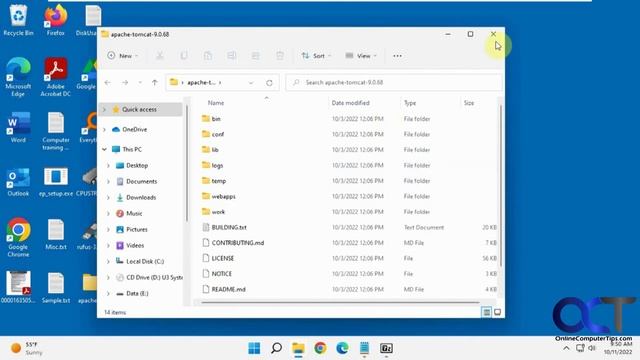Open Recycle Bin desktop icon

(x=18, y=21)
